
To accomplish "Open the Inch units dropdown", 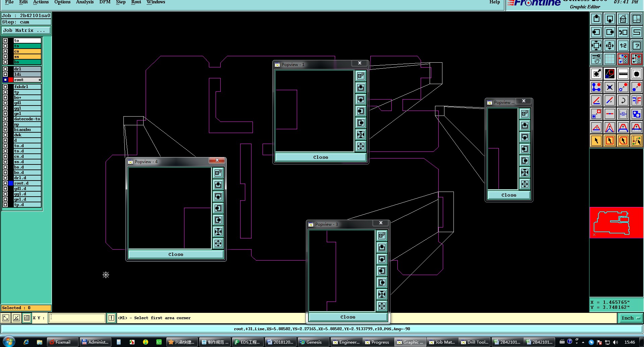I will tap(631, 318).
